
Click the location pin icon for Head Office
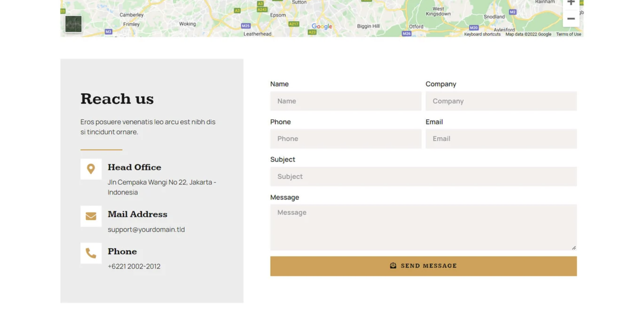tap(91, 169)
